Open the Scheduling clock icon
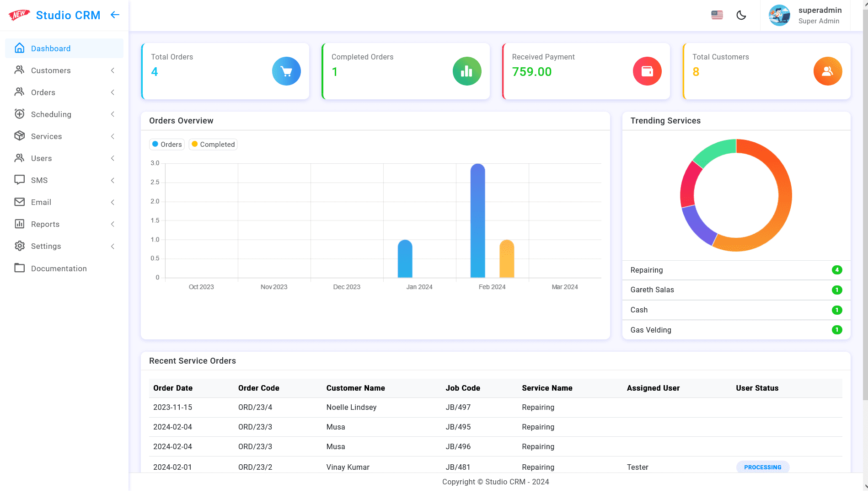 point(19,114)
